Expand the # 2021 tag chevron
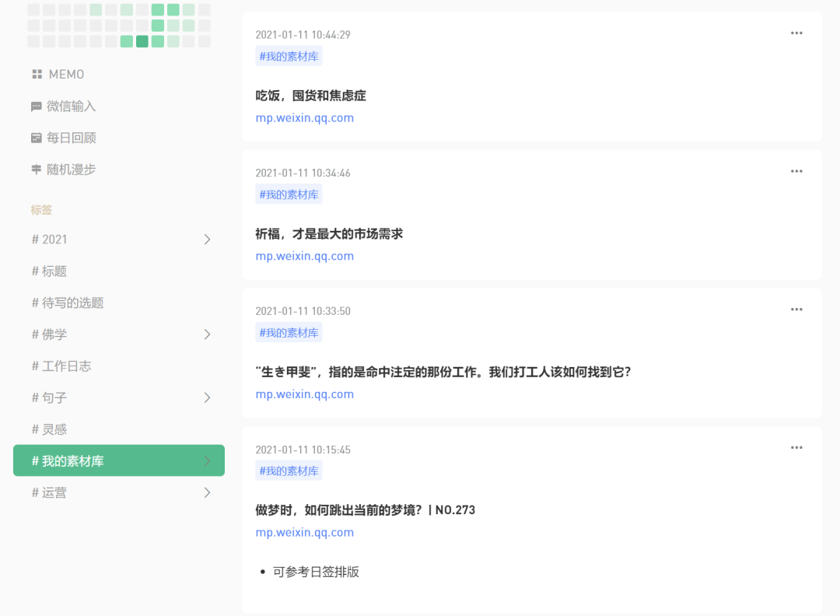Viewport: 840px width, 616px height. (208, 240)
